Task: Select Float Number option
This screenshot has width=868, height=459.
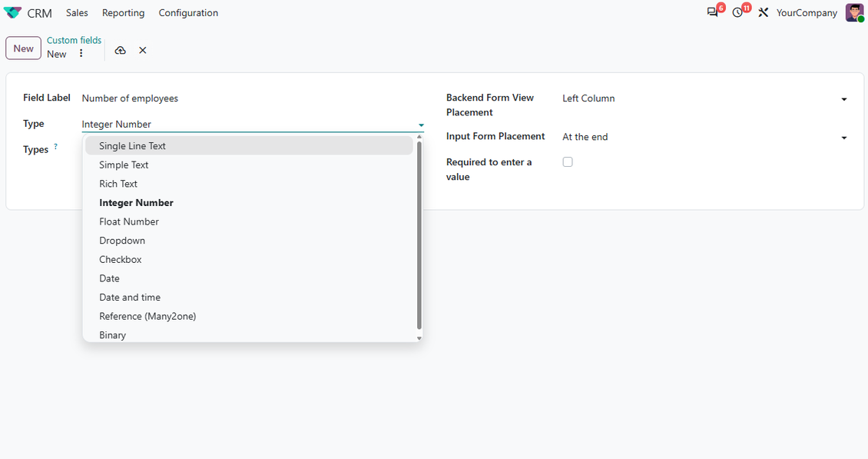Action: pyautogui.click(x=249, y=221)
